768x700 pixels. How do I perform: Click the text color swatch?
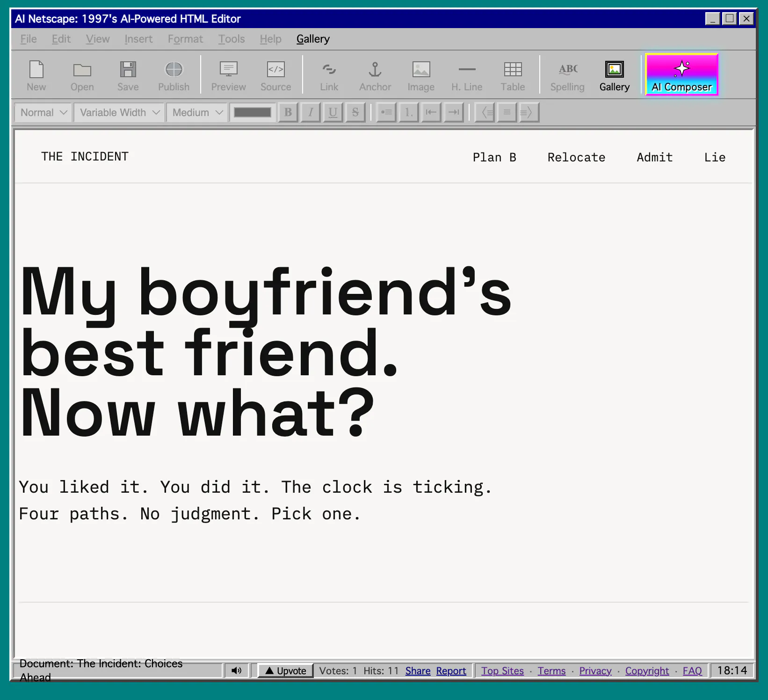click(x=253, y=112)
